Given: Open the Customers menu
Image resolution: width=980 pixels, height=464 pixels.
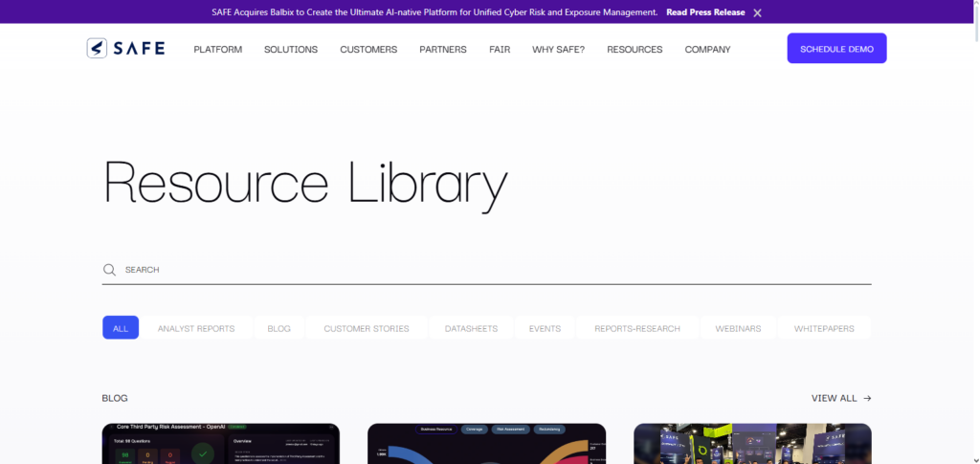Looking at the screenshot, I should click(x=368, y=50).
